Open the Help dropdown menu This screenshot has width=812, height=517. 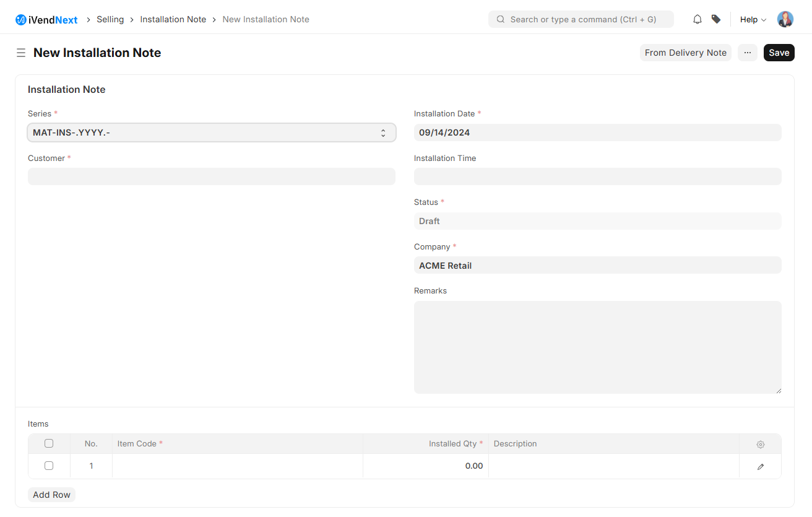[753, 19]
